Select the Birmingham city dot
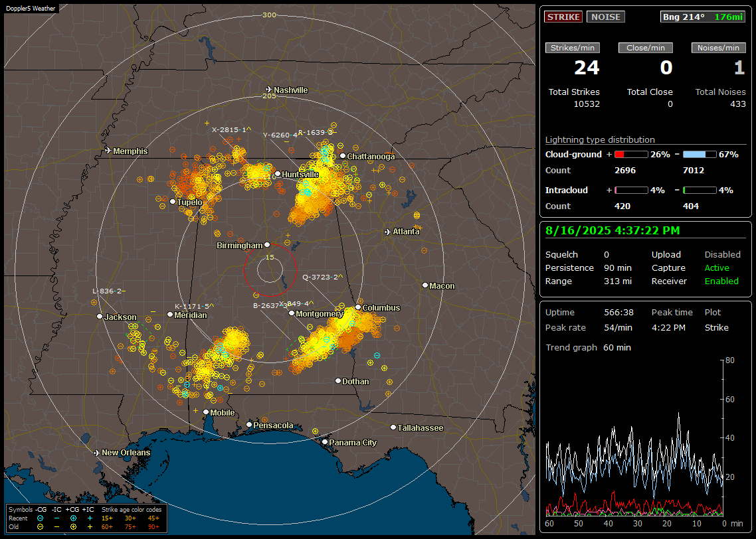Screen dimensions: 756x539 coord(267,245)
